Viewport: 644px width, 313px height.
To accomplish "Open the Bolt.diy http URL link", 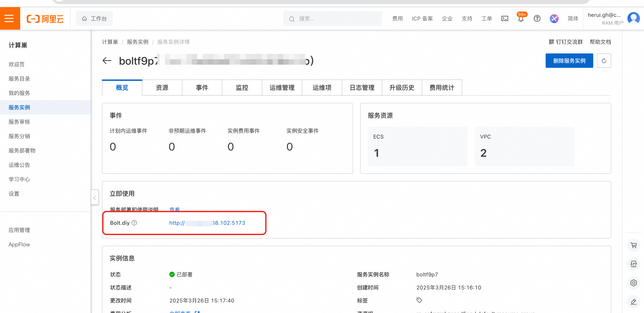I will pos(207,223).
